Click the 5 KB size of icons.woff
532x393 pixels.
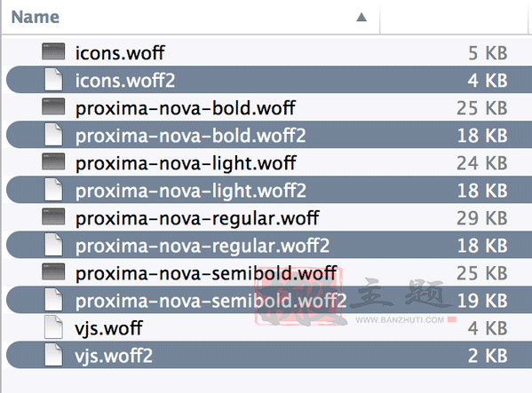click(x=488, y=53)
